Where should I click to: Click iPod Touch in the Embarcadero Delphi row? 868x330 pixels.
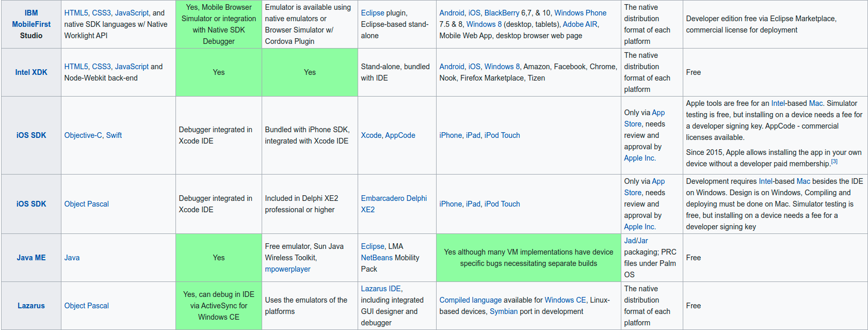(x=502, y=204)
